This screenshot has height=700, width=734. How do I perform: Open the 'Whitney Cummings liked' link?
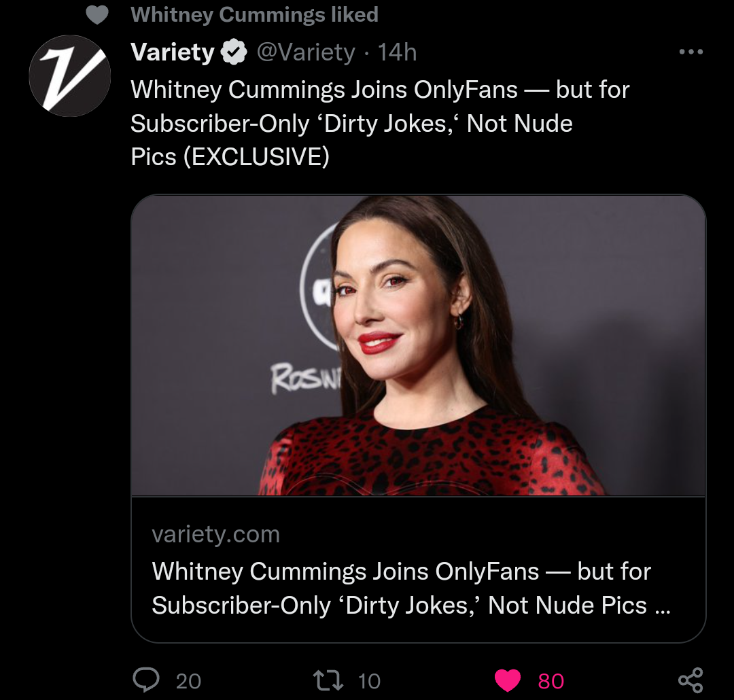[254, 15]
